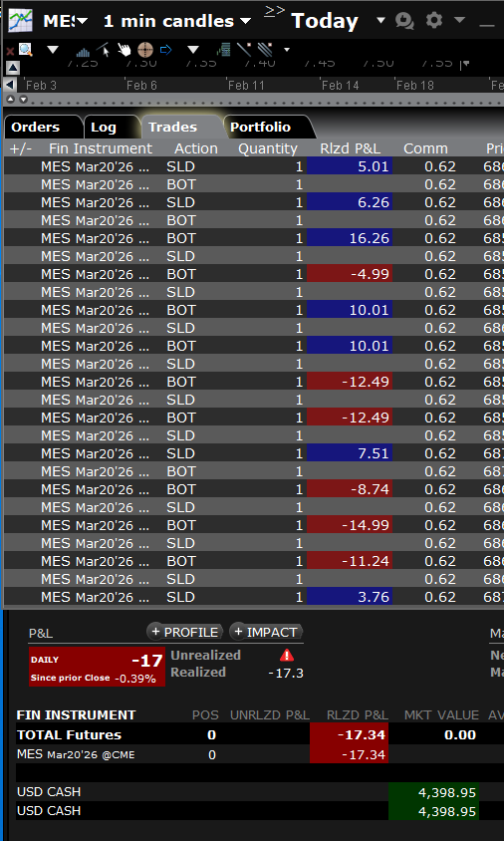Image resolution: width=504 pixels, height=841 pixels.
Task: Open the dropdown arrow next to magnifier
Action: 53,50
